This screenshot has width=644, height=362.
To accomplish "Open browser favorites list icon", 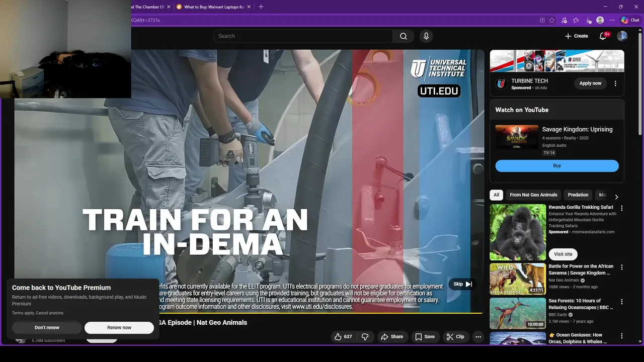I will [576, 20].
